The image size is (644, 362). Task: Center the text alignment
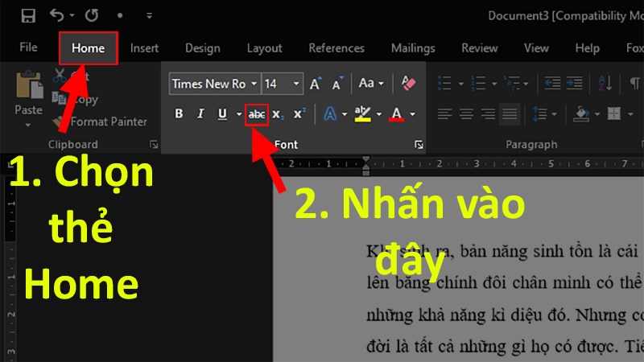pos(466,113)
